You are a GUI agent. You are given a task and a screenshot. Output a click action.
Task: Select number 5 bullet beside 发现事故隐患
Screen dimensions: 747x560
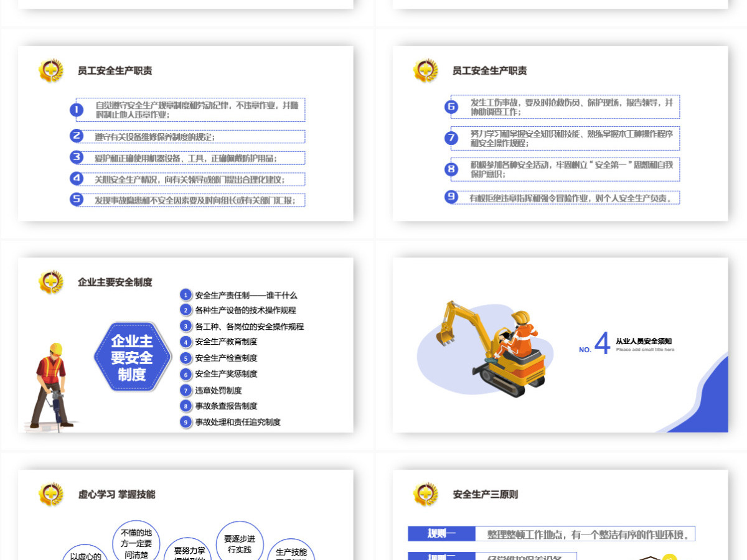[x=76, y=199]
